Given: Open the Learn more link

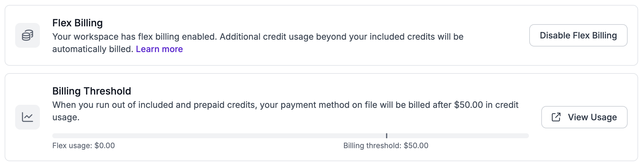Looking at the screenshot, I should click(159, 49).
